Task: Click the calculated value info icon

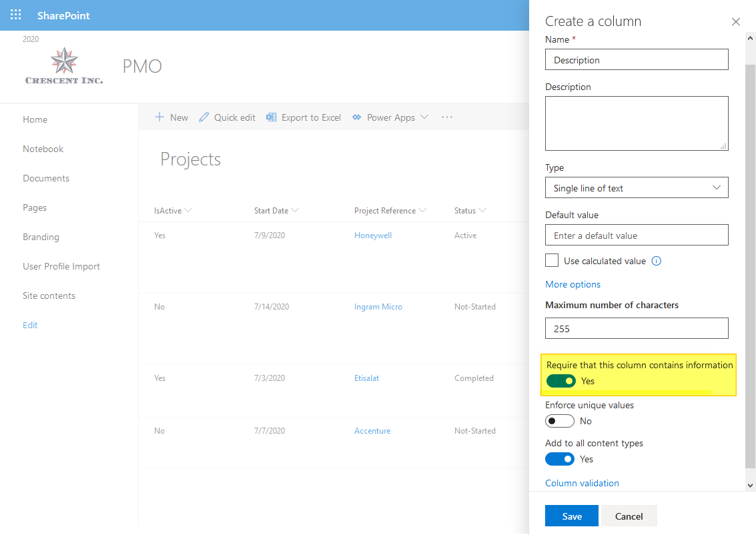Action: click(x=656, y=261)
